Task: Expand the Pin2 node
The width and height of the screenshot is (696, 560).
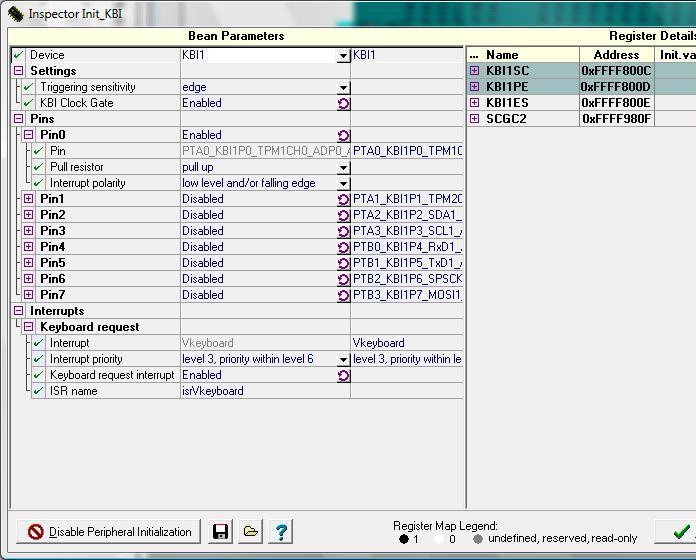Action: (28, 214)
